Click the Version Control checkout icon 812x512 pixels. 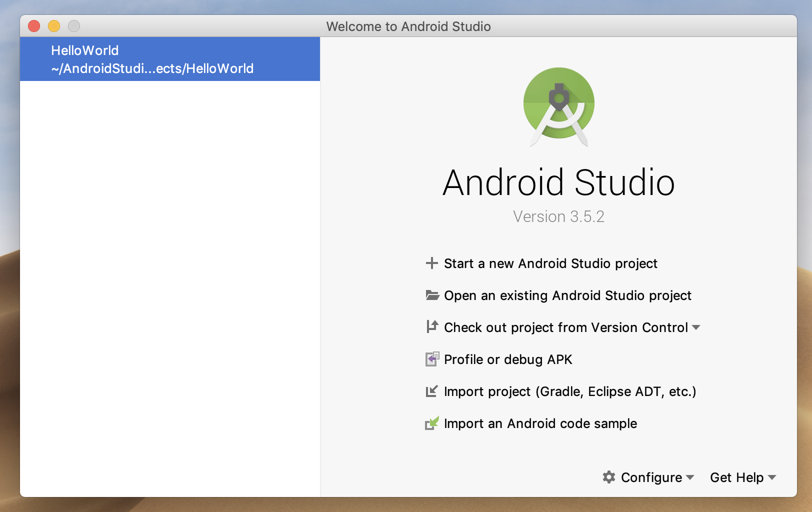click(x=432, y=327)
